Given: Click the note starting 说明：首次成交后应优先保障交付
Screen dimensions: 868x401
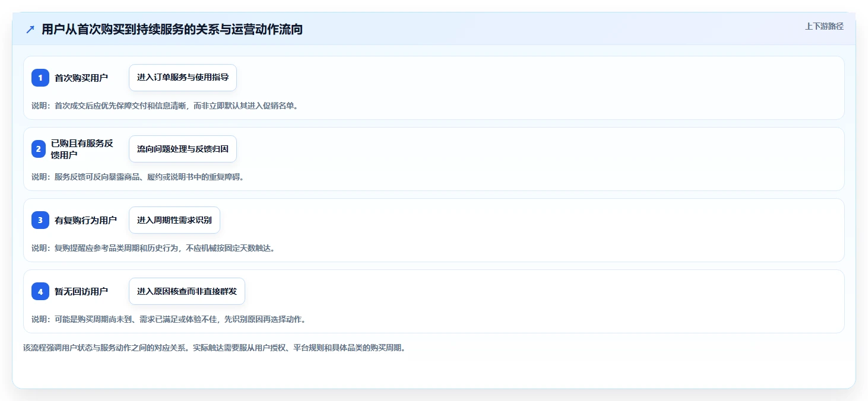Looking at the screenshot, I should coord(164,106).
